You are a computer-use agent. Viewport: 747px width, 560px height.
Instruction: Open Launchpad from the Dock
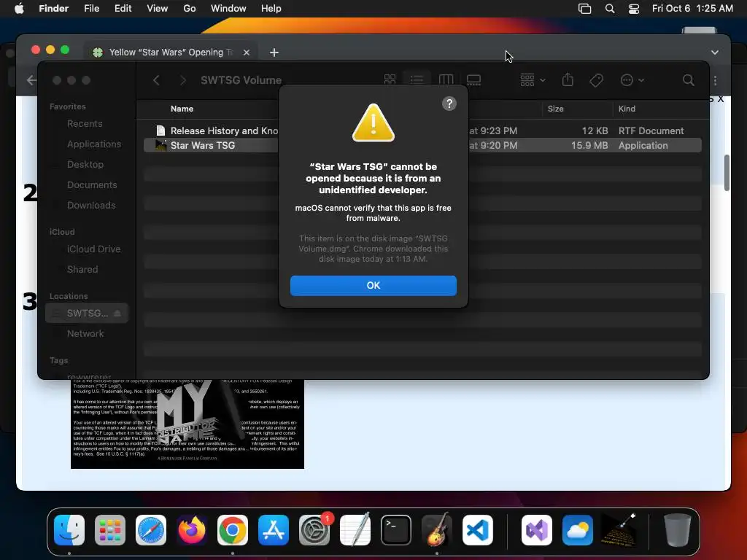(110, 530)
